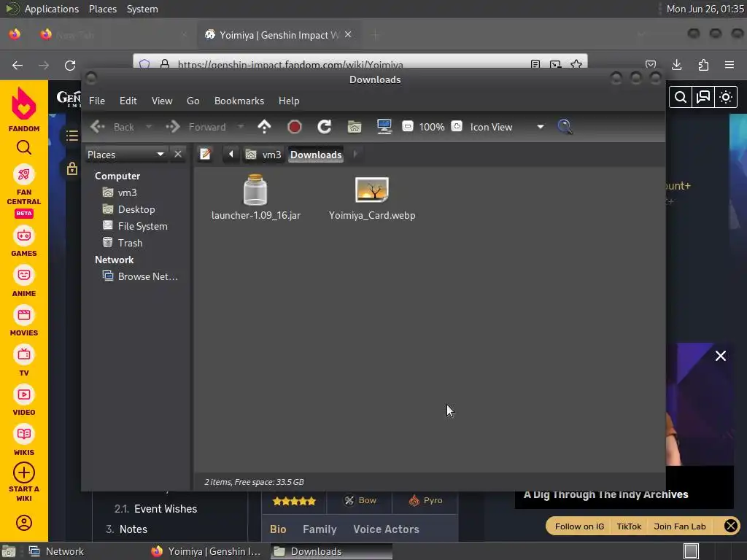Close the floating video player
747x560 pixels.
coord(721,356)
